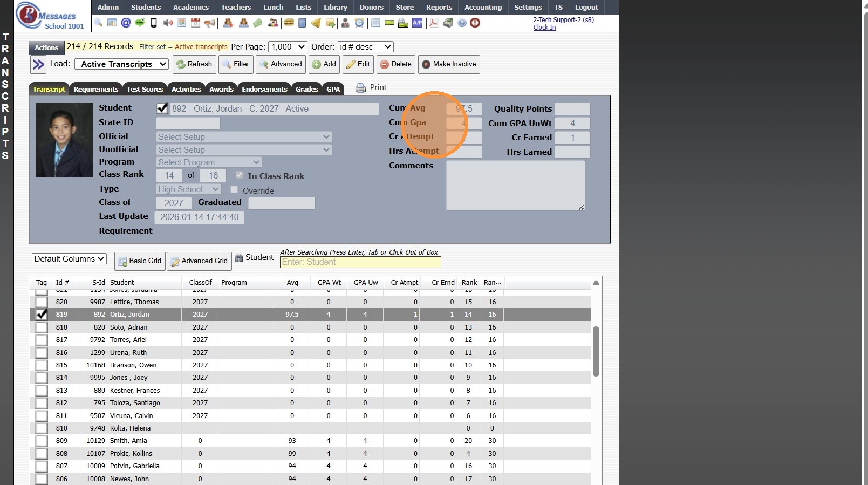Click the cash register icon

pos(448,23)
